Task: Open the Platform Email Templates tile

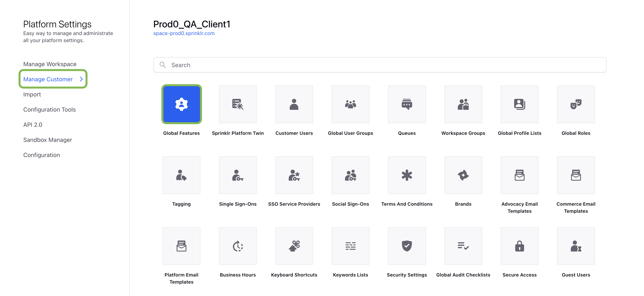Action: click(x=181, y=246)
